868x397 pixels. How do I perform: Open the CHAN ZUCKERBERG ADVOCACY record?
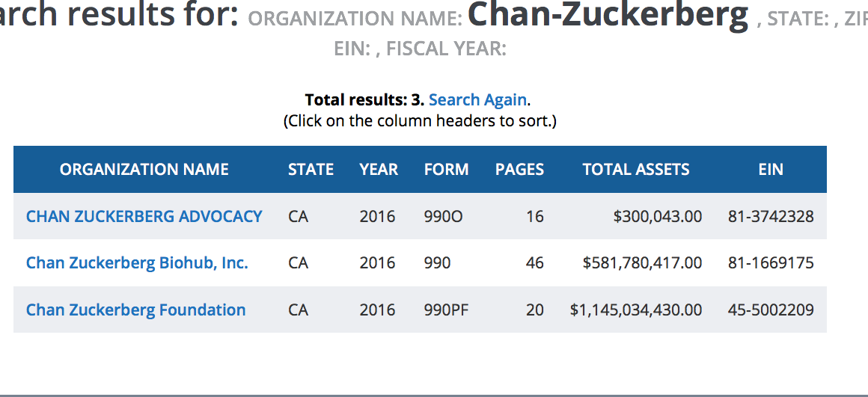[x=144, y=217]
